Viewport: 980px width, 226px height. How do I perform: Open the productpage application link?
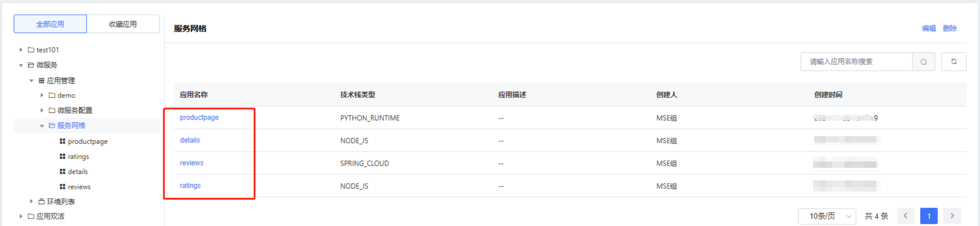point(199,117)
